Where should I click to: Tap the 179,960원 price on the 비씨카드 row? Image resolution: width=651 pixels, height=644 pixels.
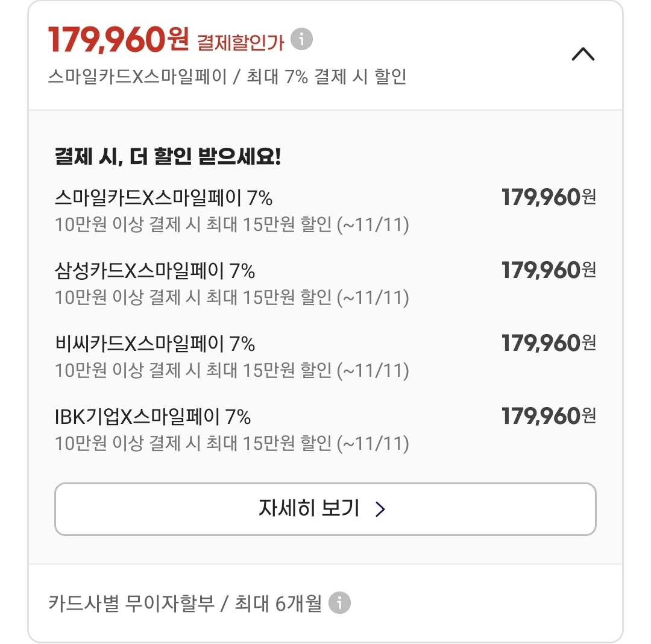(548, 343)
